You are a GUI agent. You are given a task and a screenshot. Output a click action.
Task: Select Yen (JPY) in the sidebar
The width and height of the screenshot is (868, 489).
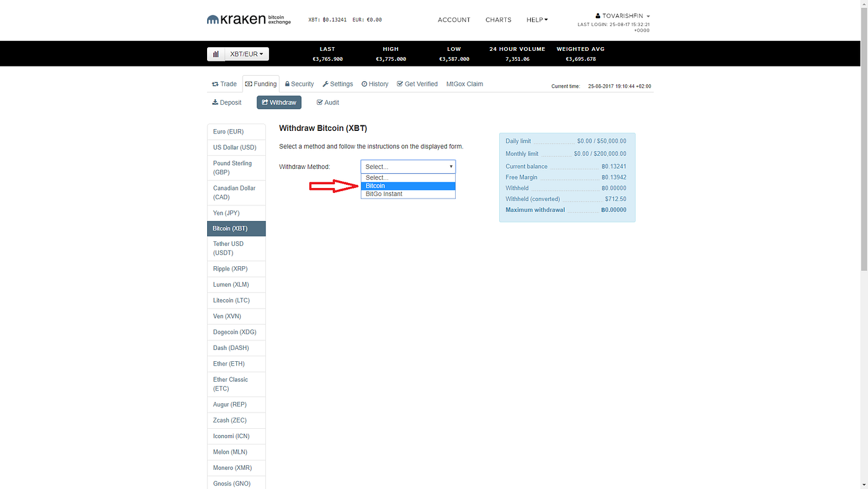pos(236,213)
